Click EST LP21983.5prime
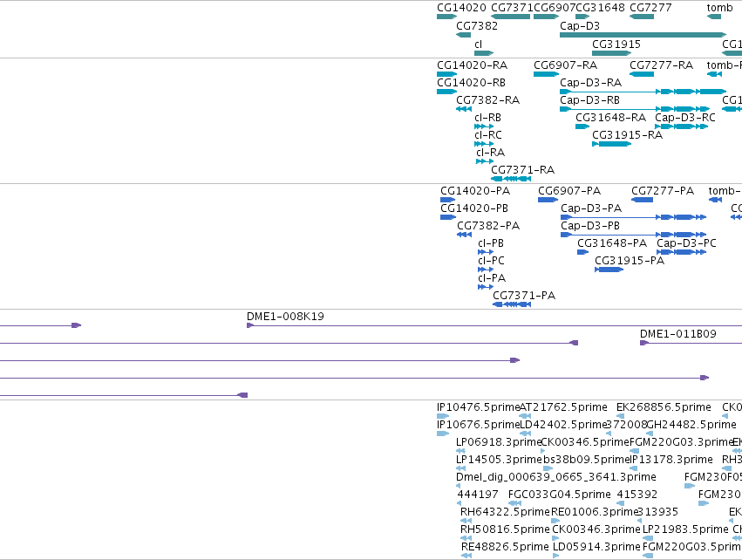The height and width of the screenshot is (560, 742). point(648,538)
